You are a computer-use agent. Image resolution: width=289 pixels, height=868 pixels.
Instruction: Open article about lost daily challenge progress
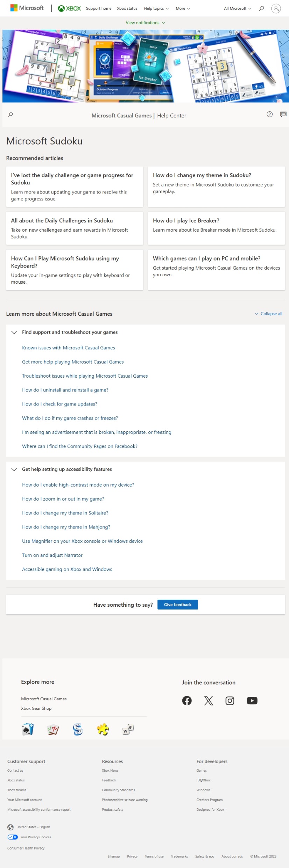click(x=75, y=187)
